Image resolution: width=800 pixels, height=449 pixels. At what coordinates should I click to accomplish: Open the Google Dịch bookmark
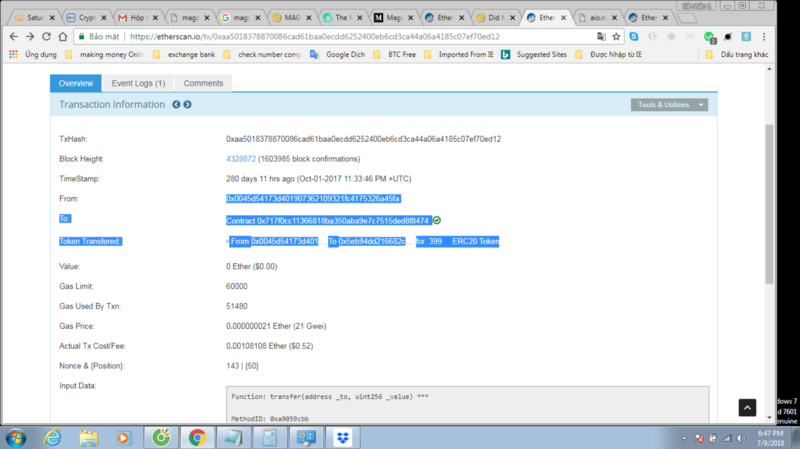click(x=338, y=54)
